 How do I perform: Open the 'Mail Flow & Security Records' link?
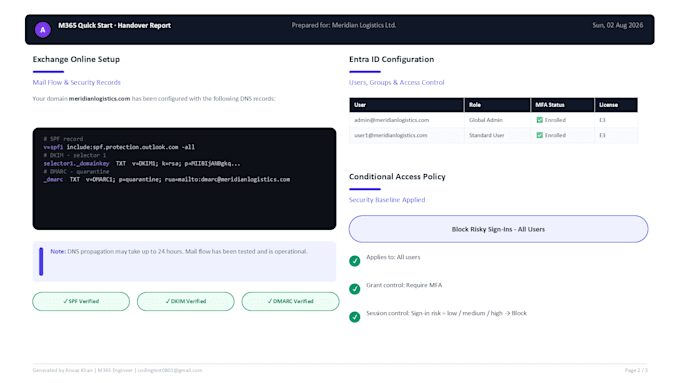76,82
